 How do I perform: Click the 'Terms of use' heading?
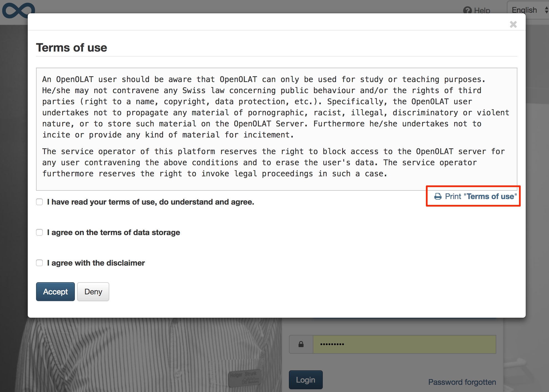click(x=72, y=48)
